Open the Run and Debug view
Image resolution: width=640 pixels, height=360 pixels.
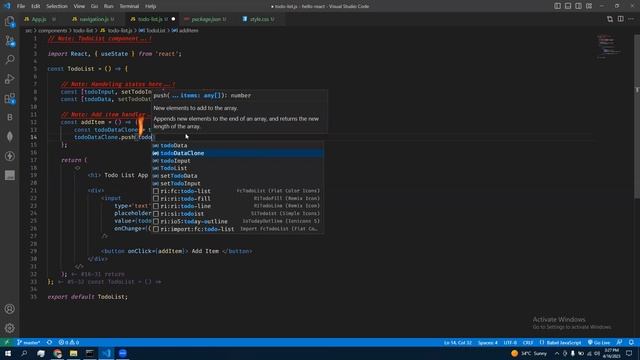click(x=9, y=79)
